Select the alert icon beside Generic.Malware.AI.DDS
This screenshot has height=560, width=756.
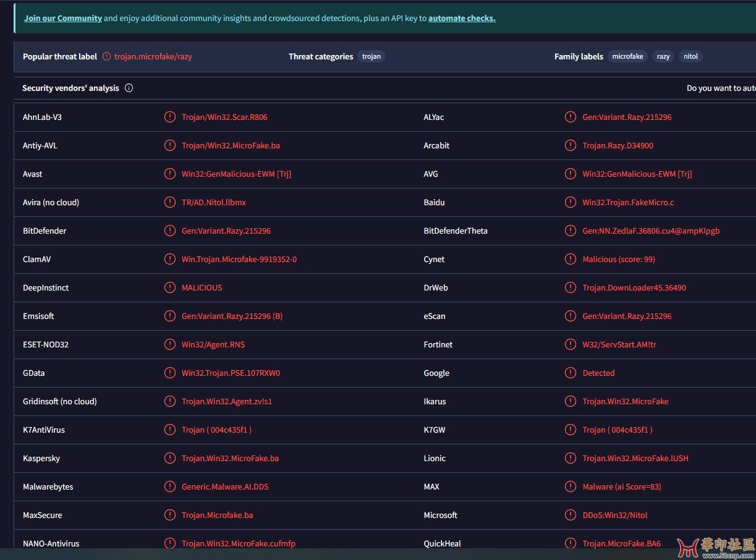(170, 486)
